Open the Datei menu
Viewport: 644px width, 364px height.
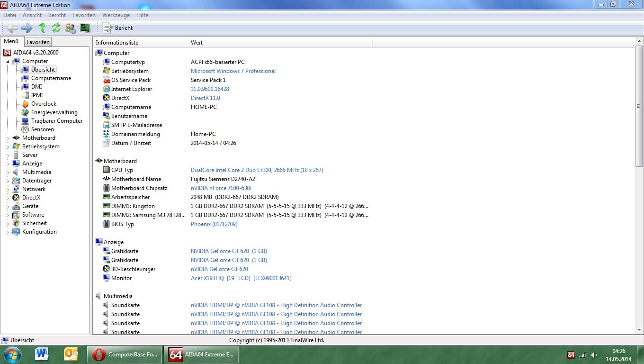pyautogui.click(x=9, y=15)
